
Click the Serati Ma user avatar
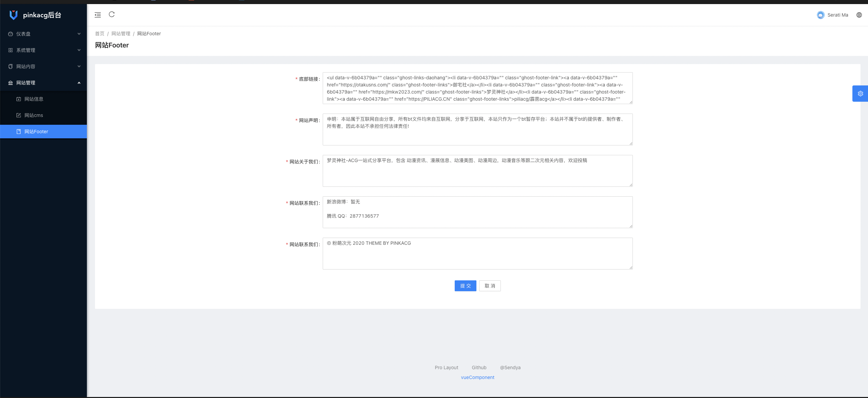(820, 15)
